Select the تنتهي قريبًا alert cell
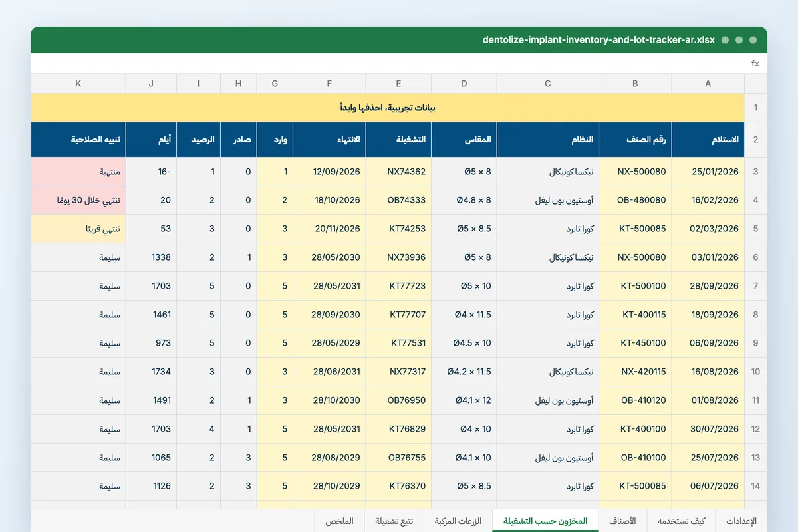798x532 pixels. point(78,229)
